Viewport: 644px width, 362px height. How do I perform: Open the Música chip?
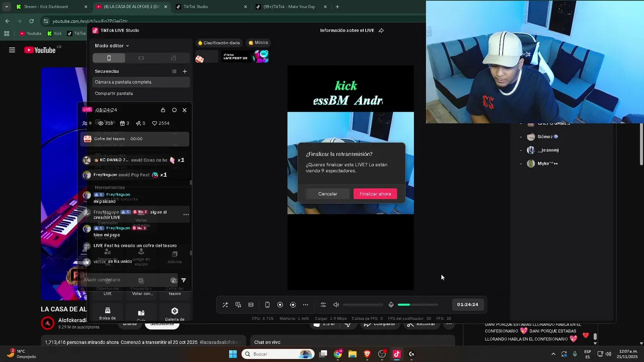[258, 43]
